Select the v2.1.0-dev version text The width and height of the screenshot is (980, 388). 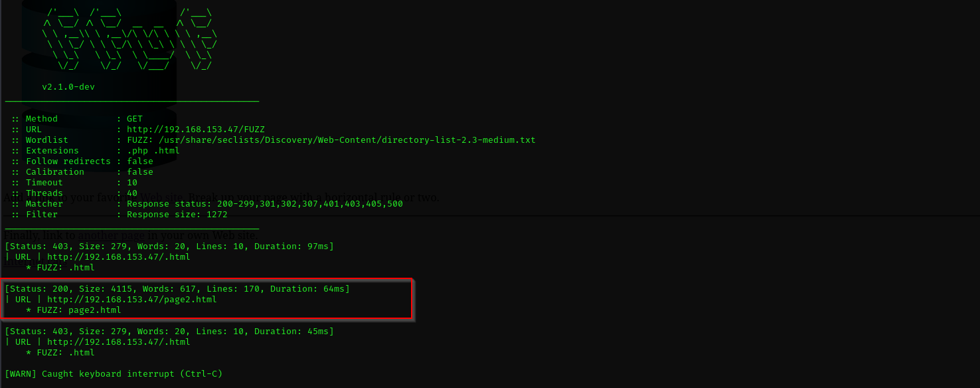point(68,87)
